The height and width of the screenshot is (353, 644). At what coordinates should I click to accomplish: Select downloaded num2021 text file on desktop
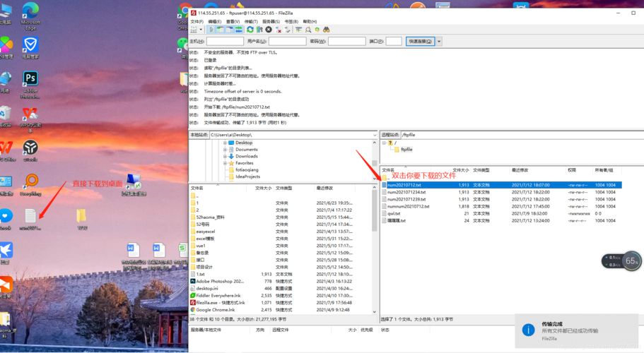(x=30, y=220)
